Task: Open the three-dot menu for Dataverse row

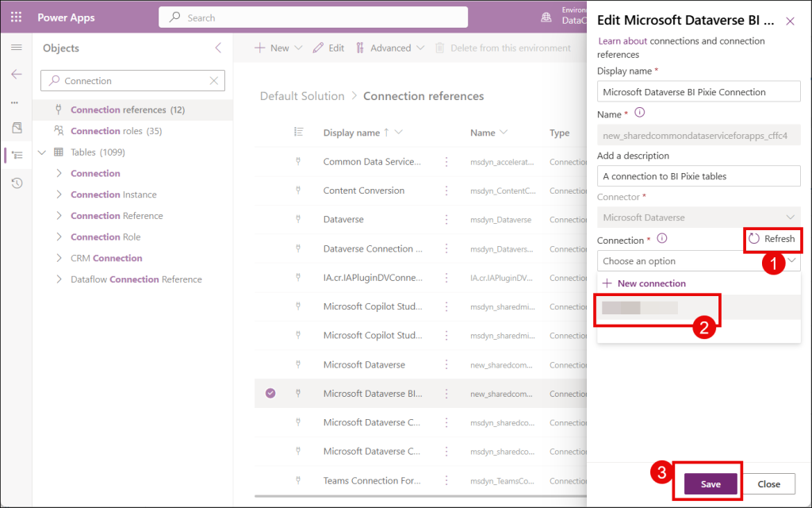Action: 446,220
